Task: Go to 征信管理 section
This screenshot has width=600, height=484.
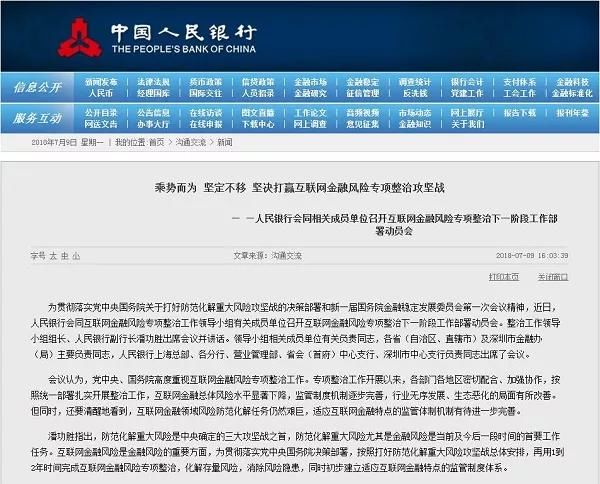Action: click(x=363, y=93)
